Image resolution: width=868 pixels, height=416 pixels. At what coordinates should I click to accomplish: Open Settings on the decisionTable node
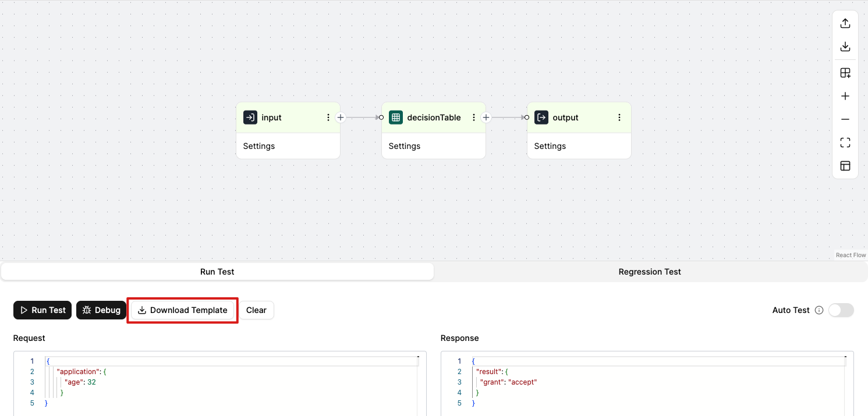click(x=405, y=146)
